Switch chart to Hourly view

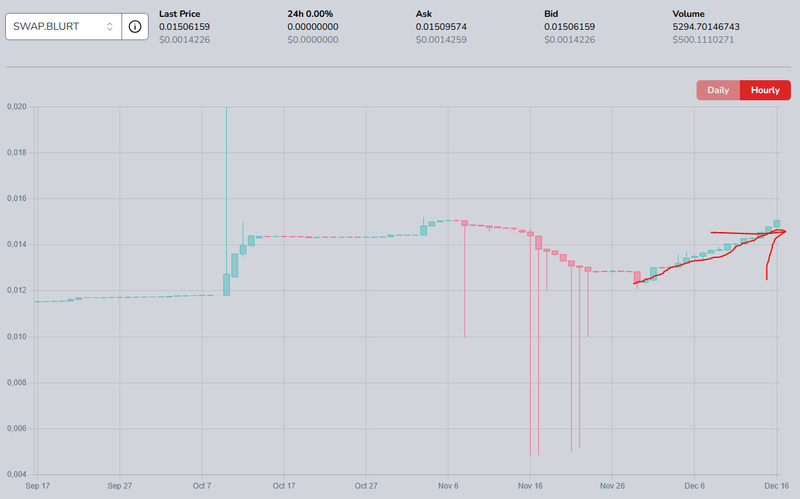pyautogui.click(x=765, y=90)
